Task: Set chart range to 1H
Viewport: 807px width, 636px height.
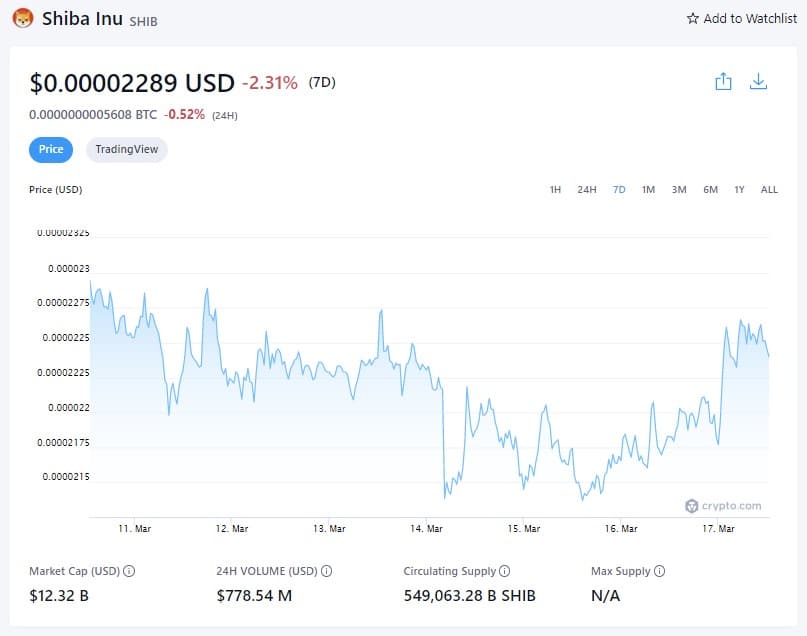Action: tap(555, 189)
